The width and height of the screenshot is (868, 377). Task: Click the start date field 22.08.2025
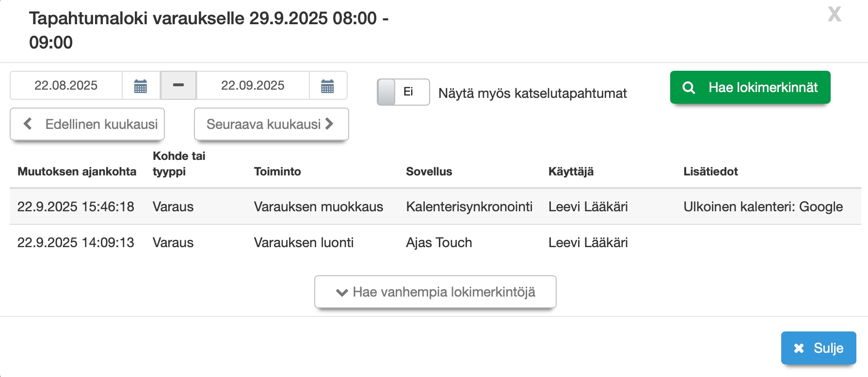pyautogui.click(x=66, y=86)
